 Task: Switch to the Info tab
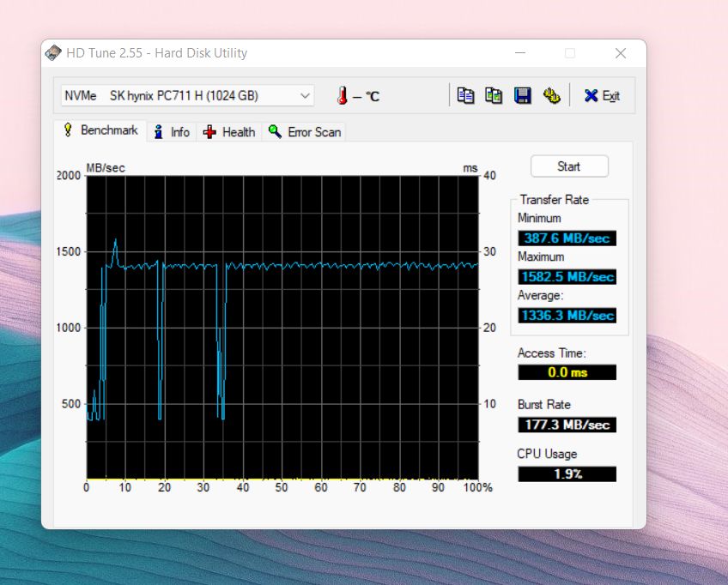tap(172, 132)
